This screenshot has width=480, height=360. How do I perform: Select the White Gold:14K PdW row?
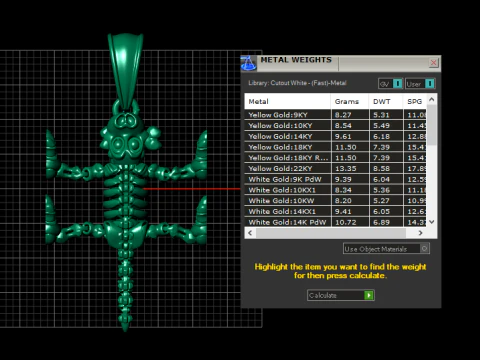tap(335, 222)
